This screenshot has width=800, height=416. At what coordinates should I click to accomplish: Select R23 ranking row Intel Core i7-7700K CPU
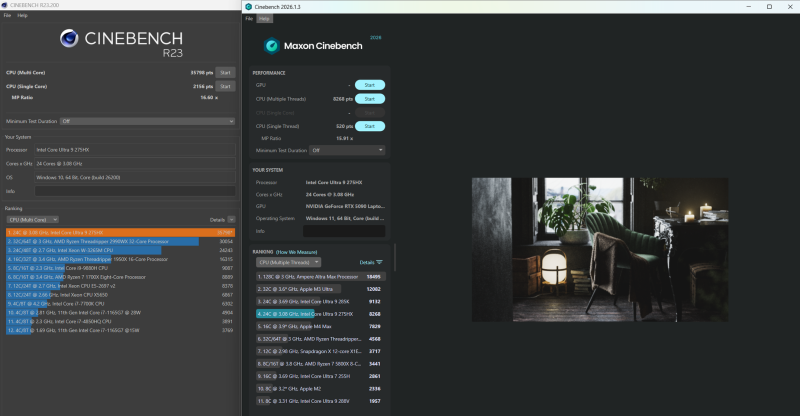[120, 304]
